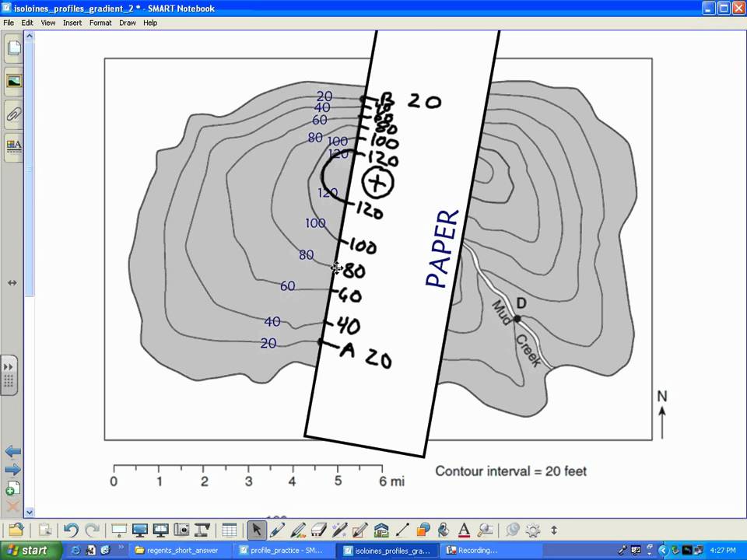The height and width of the screenshot is (560, 747).
Task: Open the Format menu
Action: click(100, 23)
